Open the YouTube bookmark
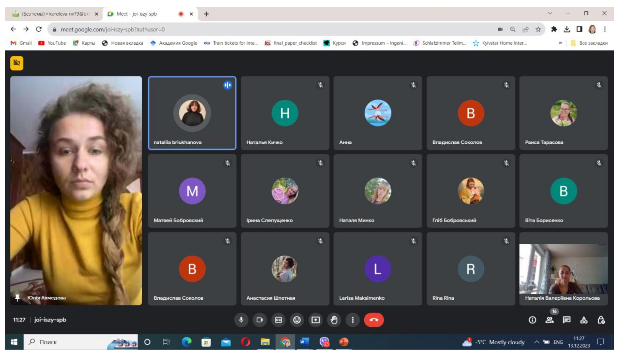Image resolution: width=628 pixels, height=364 pixels. click(52, 43)
